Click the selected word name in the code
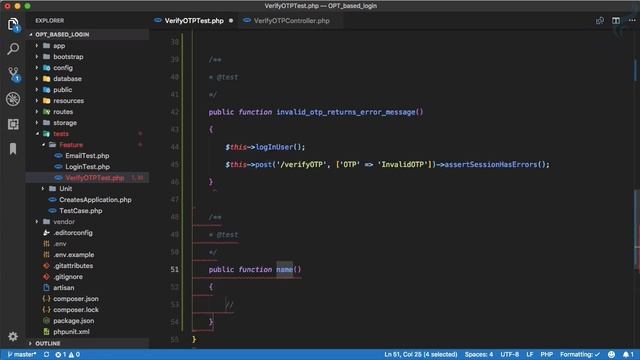The image size is (640, 360). click(x=284, y=269)
